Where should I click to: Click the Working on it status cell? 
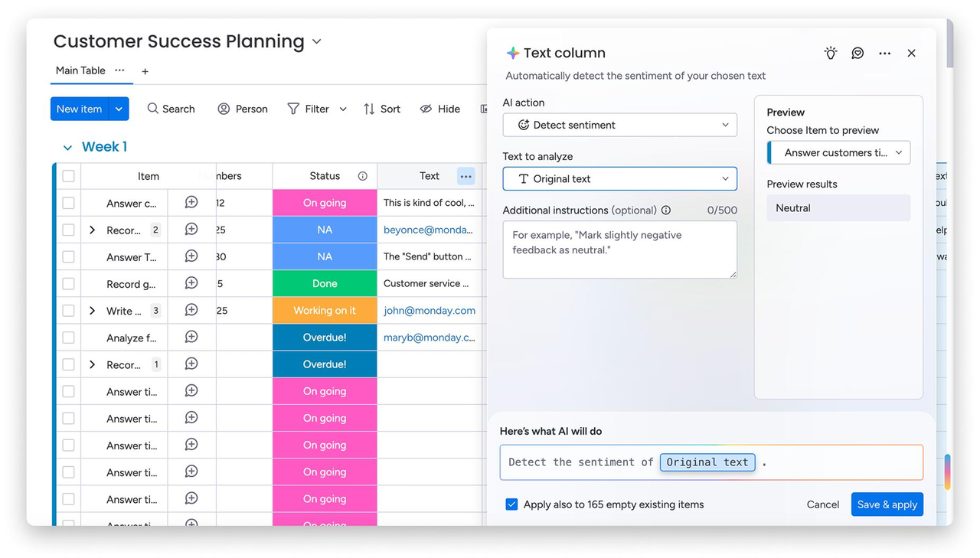[x=325, y=310]
